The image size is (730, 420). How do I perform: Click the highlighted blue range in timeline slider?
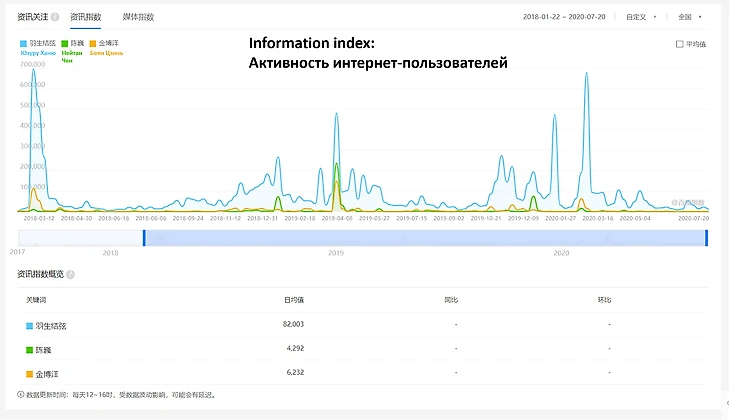pyautogui.click(x=425, y=238)
